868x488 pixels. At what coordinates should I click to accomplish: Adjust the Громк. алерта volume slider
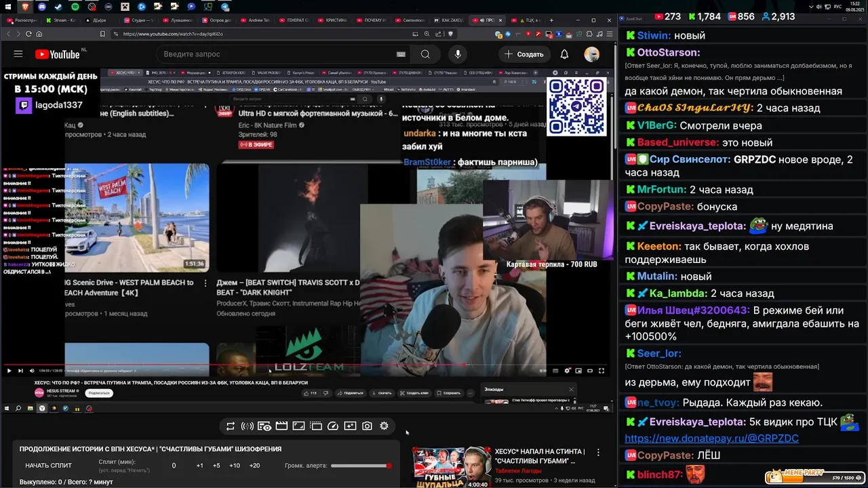361,466
